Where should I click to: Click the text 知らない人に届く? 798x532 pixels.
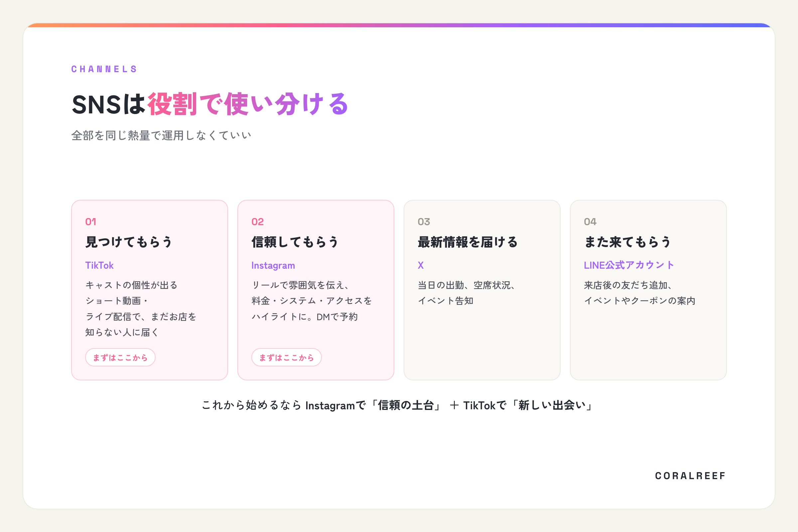coord(122,332)
